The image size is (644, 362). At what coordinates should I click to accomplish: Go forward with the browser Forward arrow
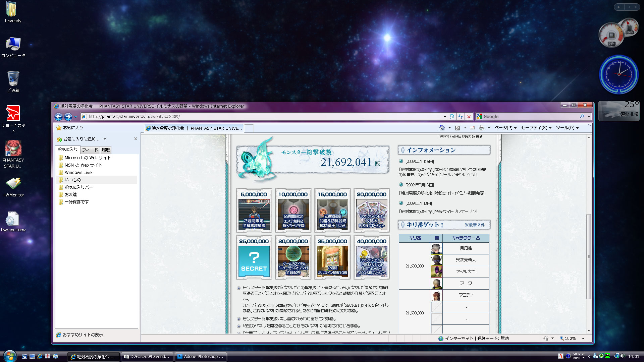pyautogui.click(x=68, y=117)
